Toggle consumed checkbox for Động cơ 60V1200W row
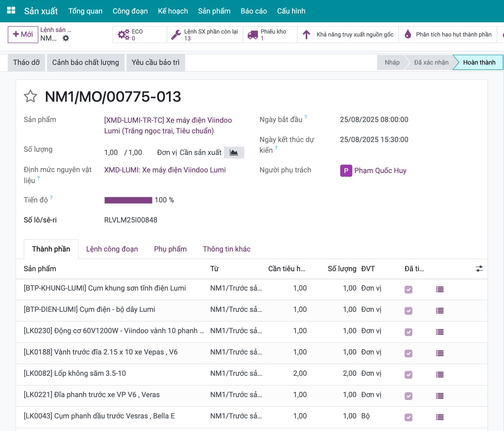 pyautogui.click(x=408, y=332)
